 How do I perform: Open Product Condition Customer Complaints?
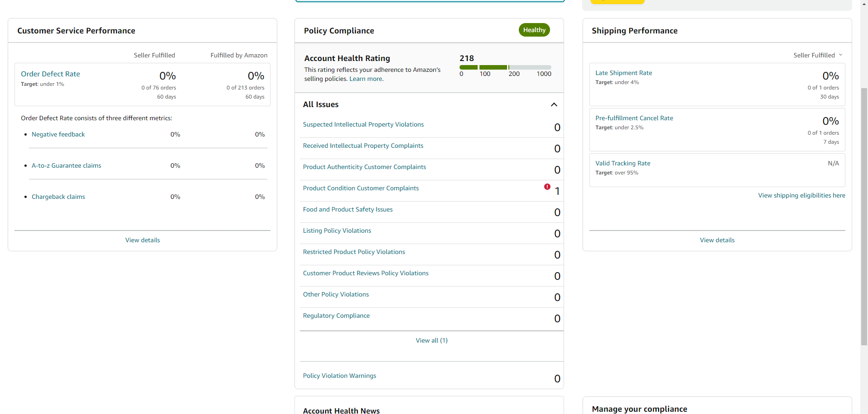[361, 188]
